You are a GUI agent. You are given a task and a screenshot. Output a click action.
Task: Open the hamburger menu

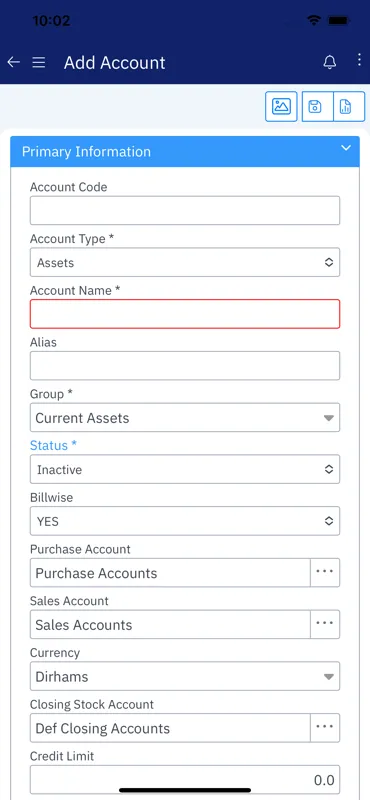pos(39,62)
